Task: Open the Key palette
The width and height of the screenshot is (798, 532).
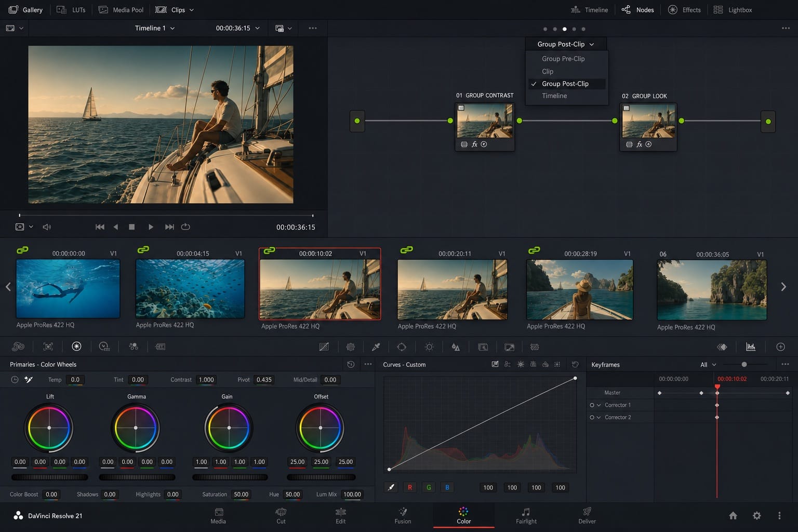Action: [483, 347]
